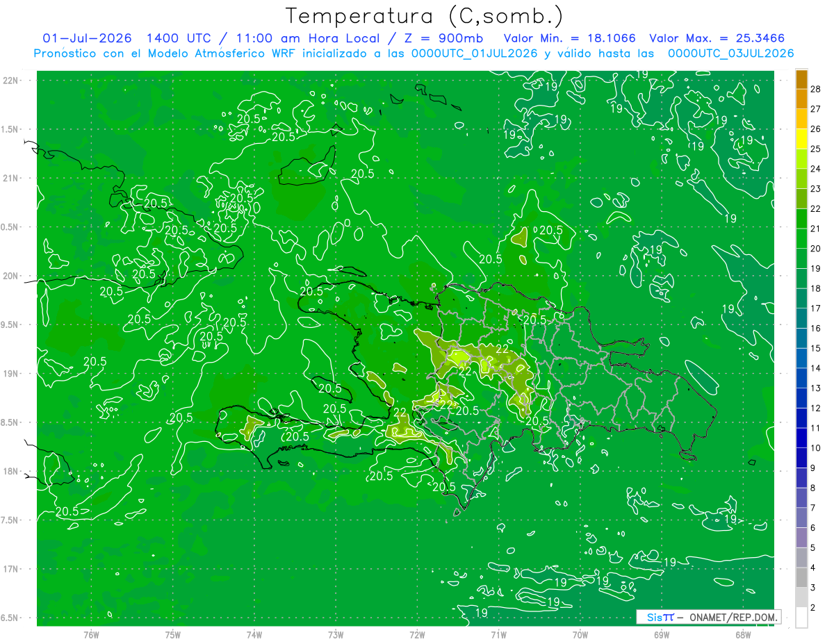This screenshot has width=834, height=644.
Task: Click the color scale label 7
Action: 814,508
